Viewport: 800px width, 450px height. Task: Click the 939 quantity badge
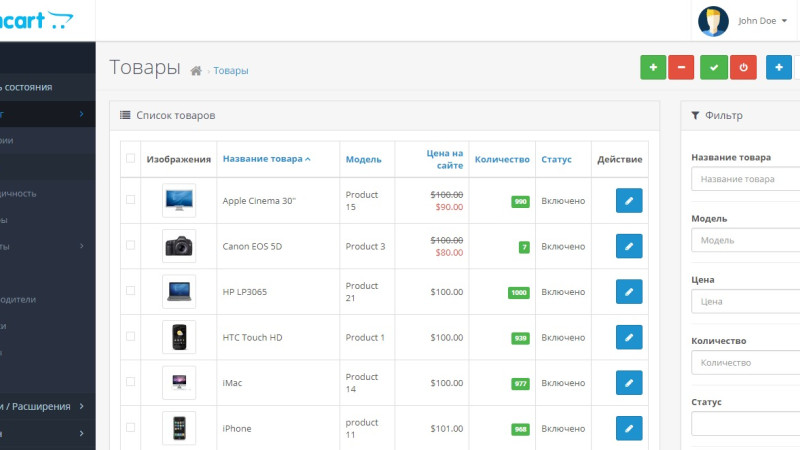pos(520,338)
